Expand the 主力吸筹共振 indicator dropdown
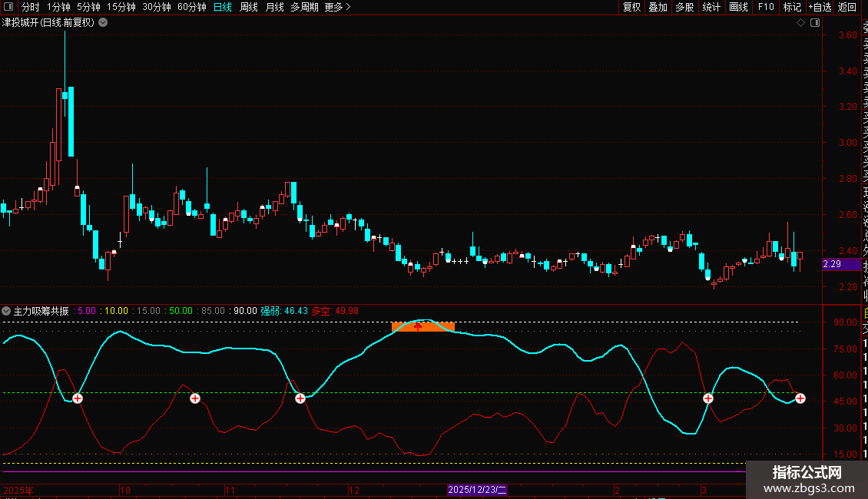Image resolution: width=868 pixels, height=499 pixels. pyautogui.click(x=7, y=311)
